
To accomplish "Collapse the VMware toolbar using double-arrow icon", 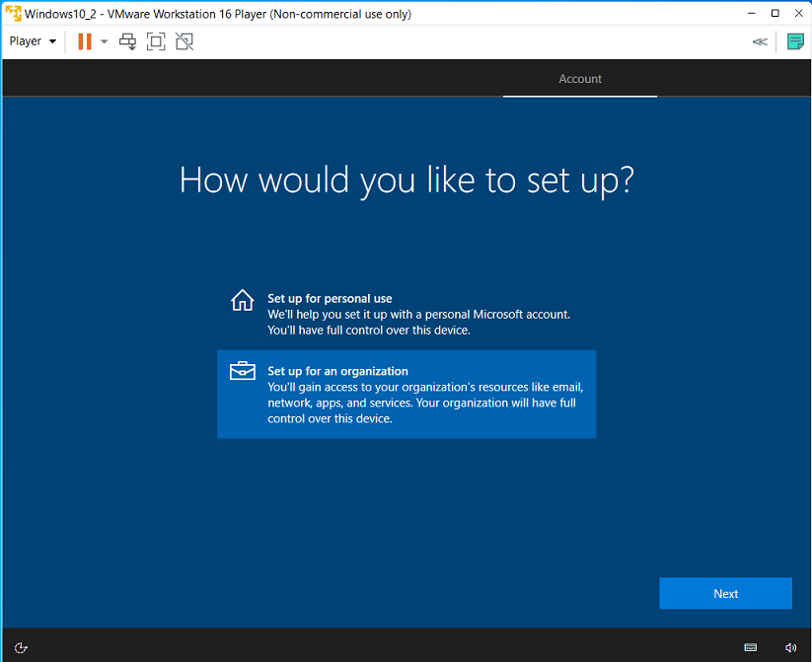I will click(x=759, y=41).
